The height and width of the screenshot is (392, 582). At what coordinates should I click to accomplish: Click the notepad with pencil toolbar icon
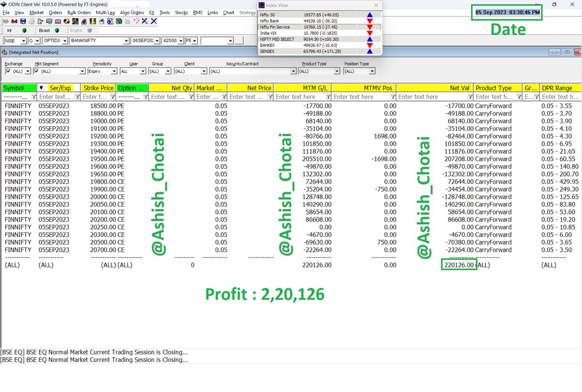(40, 21)
